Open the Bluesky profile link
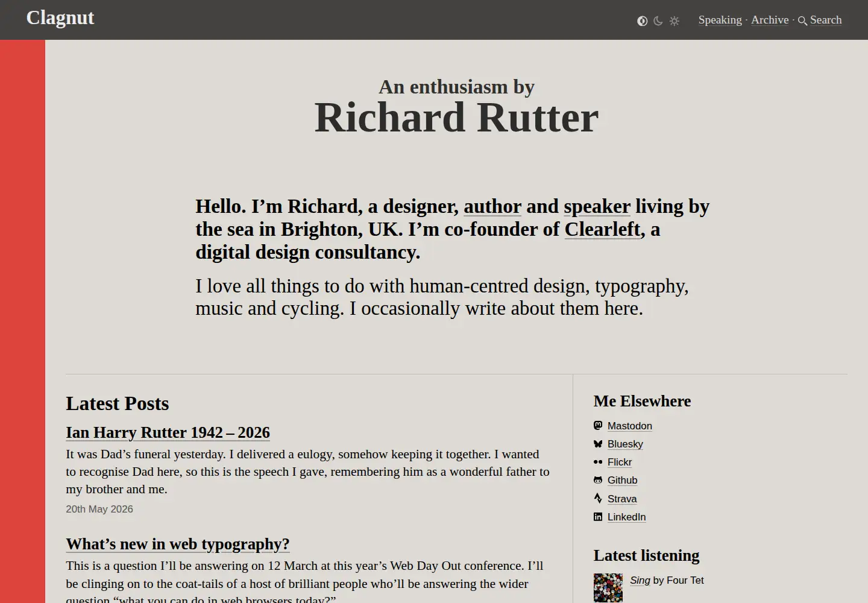 coord(625,444)
